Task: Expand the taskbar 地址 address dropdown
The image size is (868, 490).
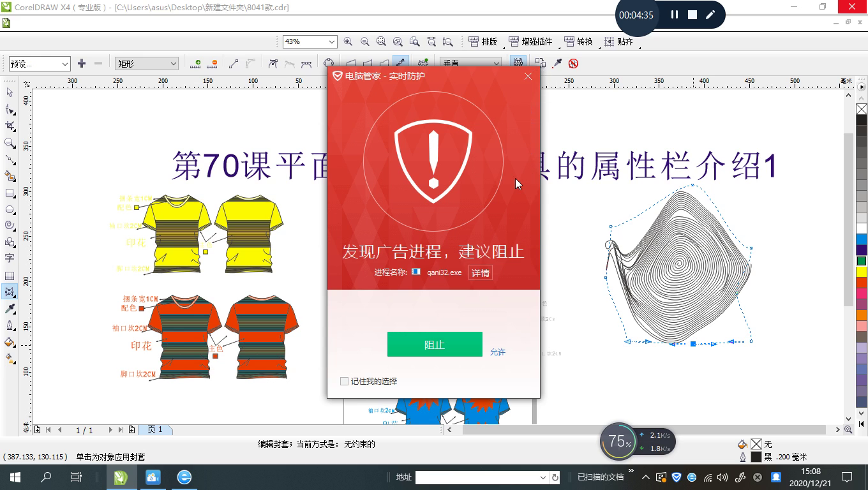Action: (542, 477)
